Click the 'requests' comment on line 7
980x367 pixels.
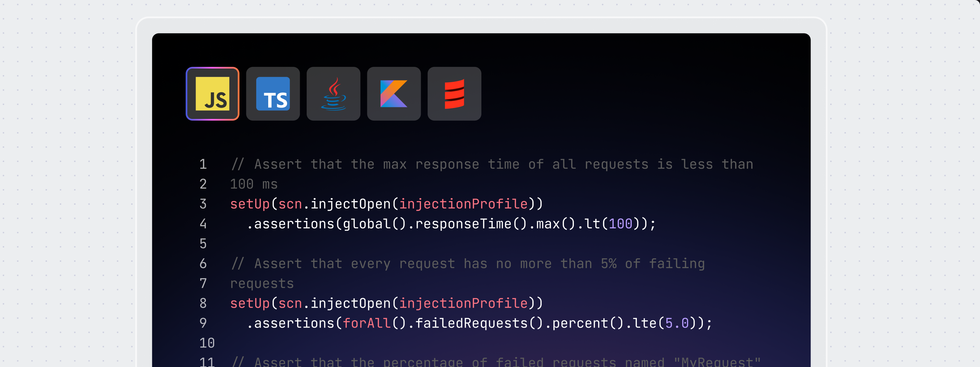click(262, 284)
